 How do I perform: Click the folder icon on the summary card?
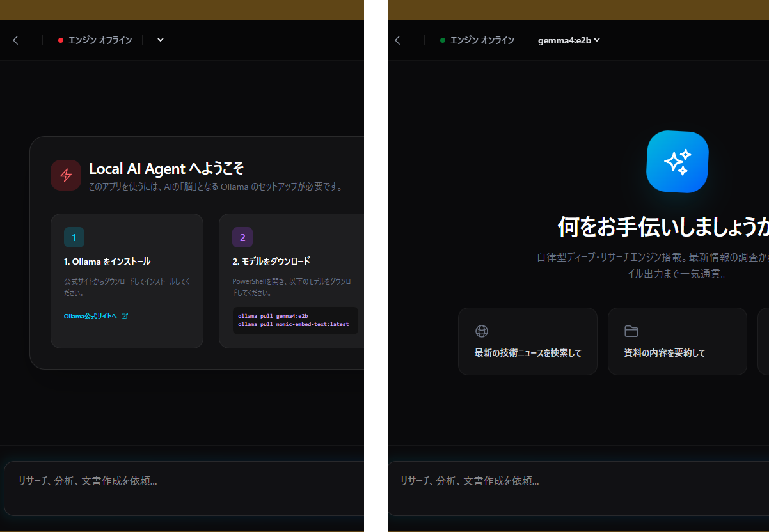click(x=631, y=331)
